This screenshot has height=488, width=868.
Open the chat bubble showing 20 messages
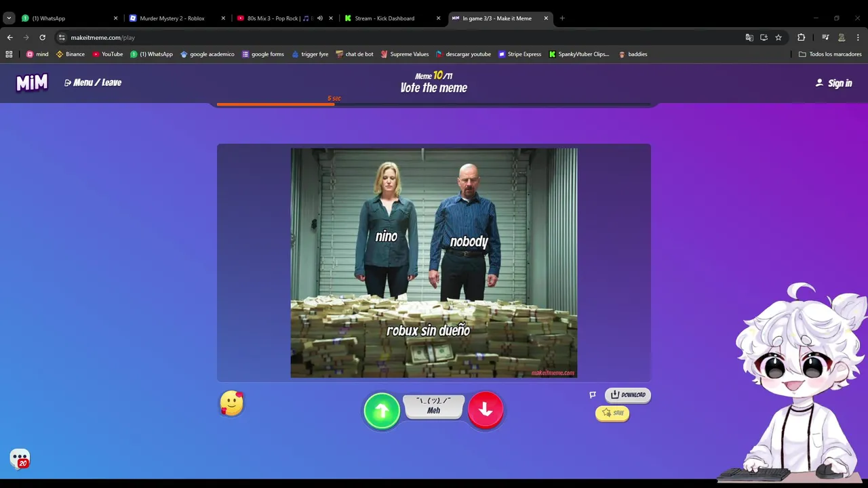coord(20,459)
